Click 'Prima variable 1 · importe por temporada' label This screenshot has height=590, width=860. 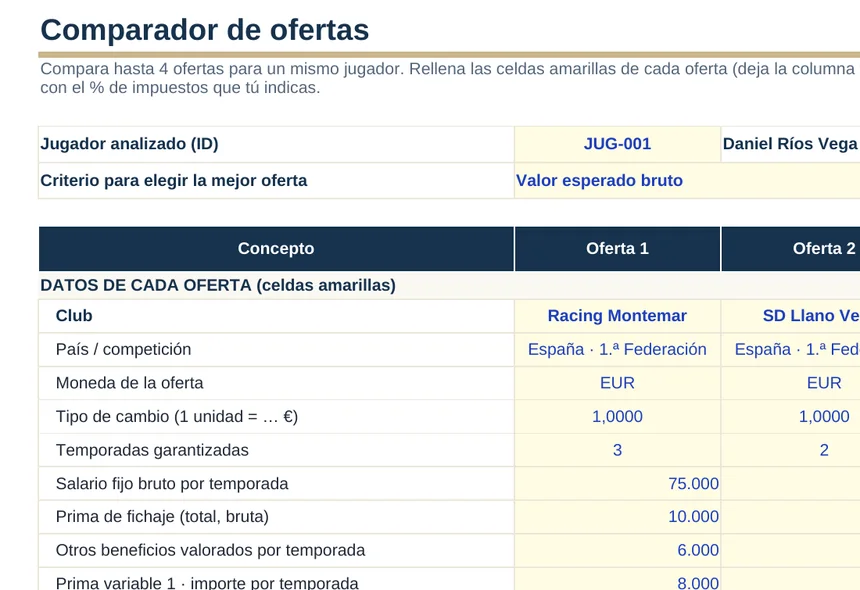[207, 582]
